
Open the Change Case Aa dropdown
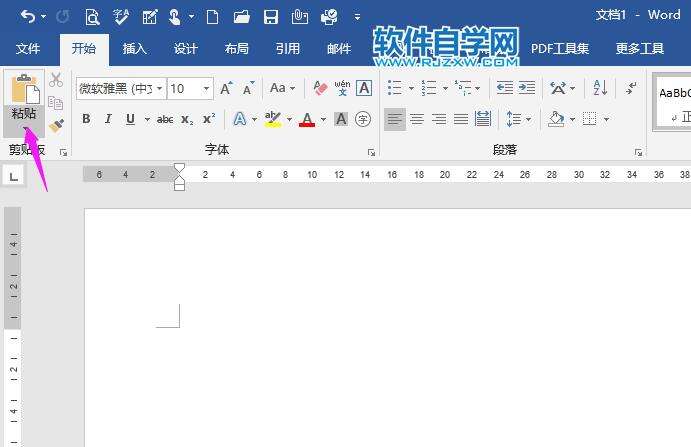[x=282, y=88]
